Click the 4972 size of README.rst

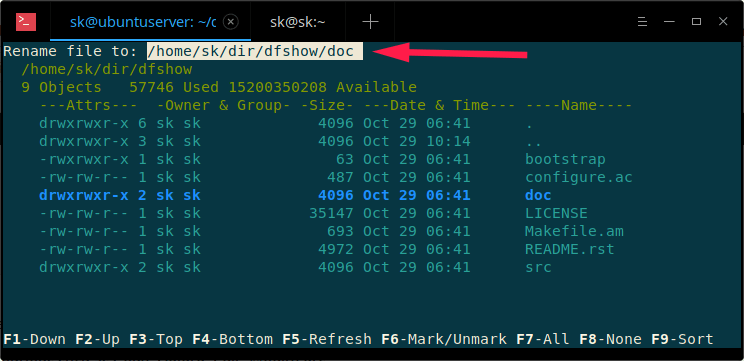point(336,250)
